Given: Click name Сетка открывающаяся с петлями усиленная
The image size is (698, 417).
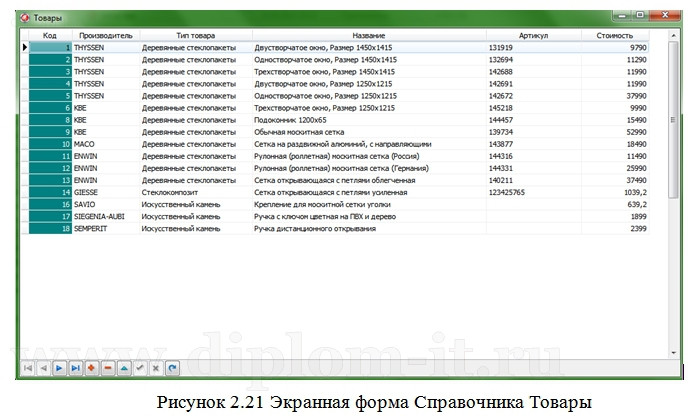Looking at the screenshot, I should click(x=369, y=192).
